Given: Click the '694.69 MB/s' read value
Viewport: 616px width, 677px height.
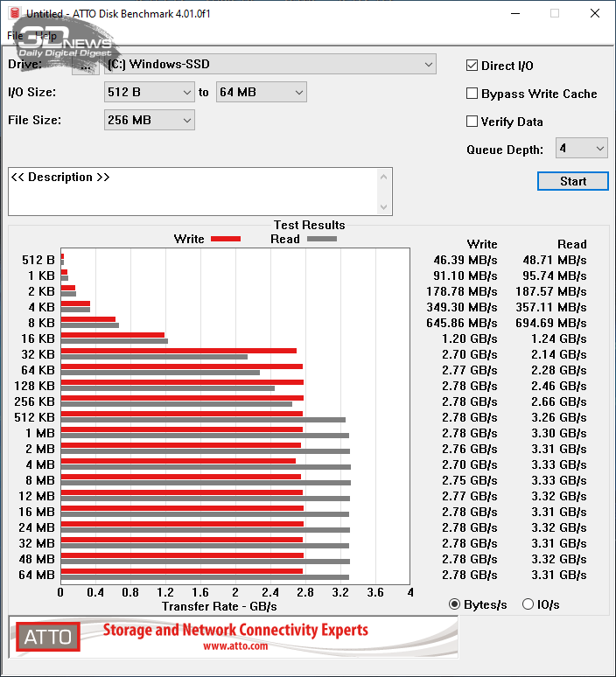Looking at the screenshot, I should pos(551,323).
